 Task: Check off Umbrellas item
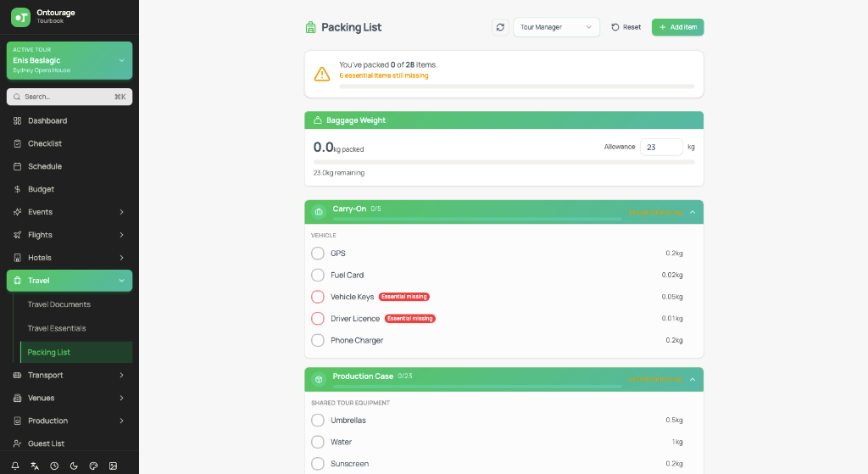[318, 421]
